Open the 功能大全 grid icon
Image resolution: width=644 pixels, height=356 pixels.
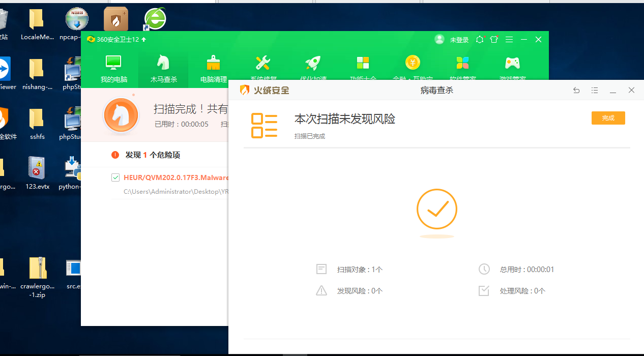click(x=363, y=63)
